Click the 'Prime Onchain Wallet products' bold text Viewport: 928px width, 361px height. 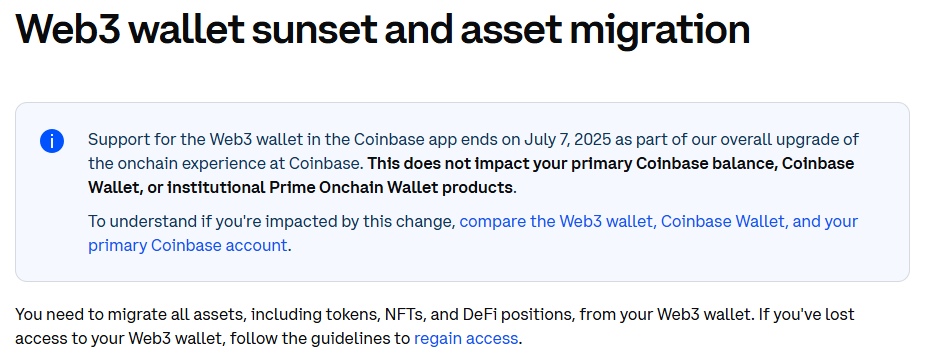[391, 188]
